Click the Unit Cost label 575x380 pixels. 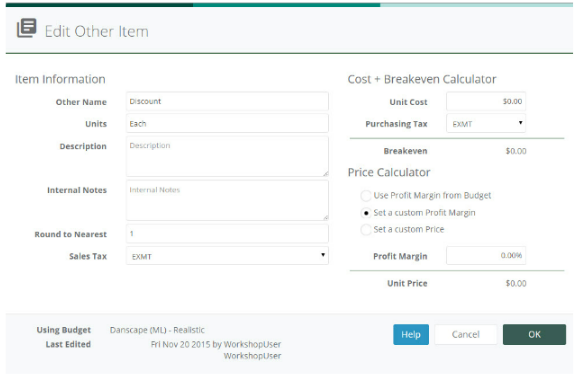pos(408,102)
